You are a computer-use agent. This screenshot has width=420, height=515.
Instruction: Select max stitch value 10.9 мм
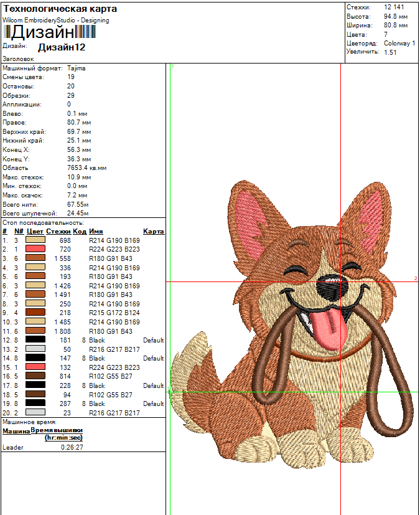(79, 177)
